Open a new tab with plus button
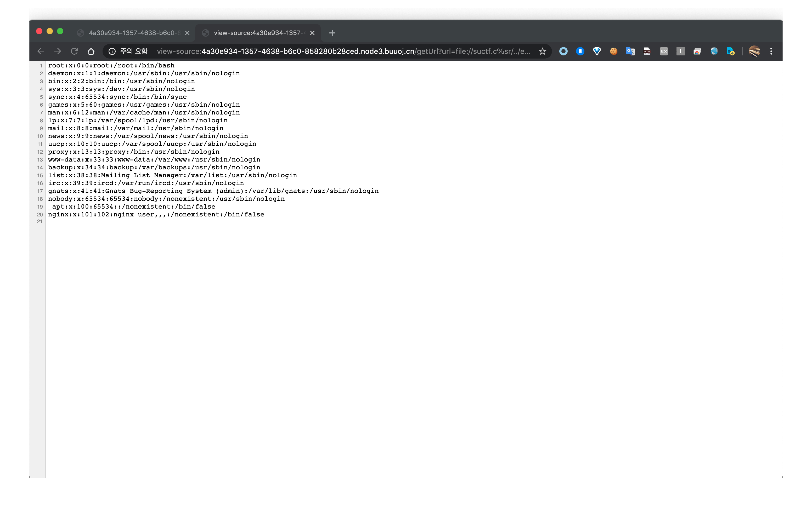Viewport: 812px width, 517px height. [332, 33]
